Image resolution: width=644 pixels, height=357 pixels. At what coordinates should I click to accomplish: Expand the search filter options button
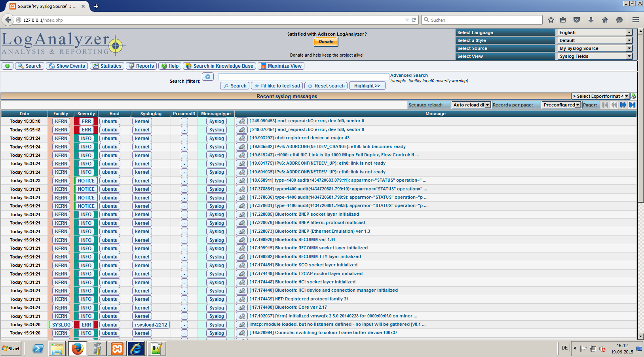(208, 77)
